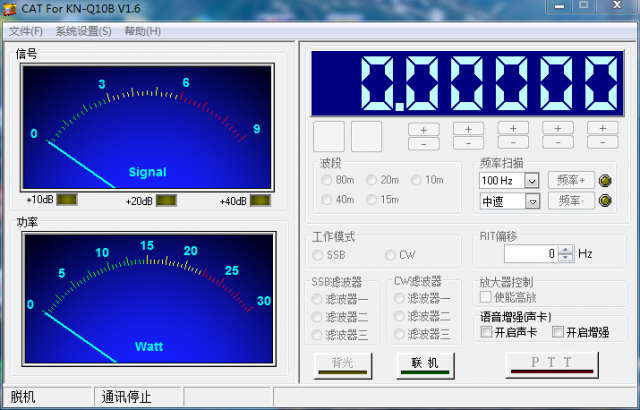Screen dimensions: 640x410
Task: Click the 背光 backlight button
Action: pyautogui.click(x=343, y=365)
